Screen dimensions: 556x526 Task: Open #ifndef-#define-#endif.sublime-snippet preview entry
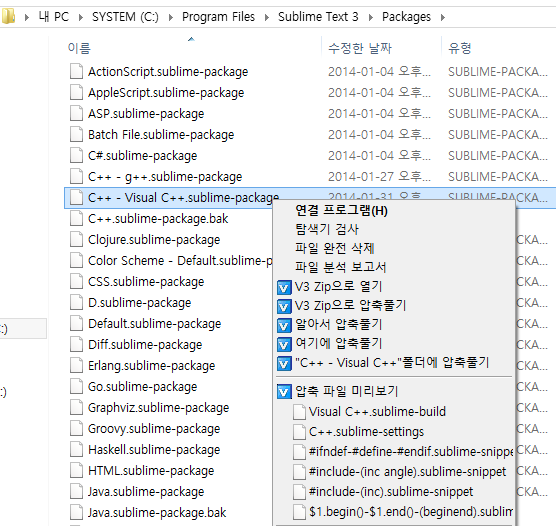pos(411,452)
